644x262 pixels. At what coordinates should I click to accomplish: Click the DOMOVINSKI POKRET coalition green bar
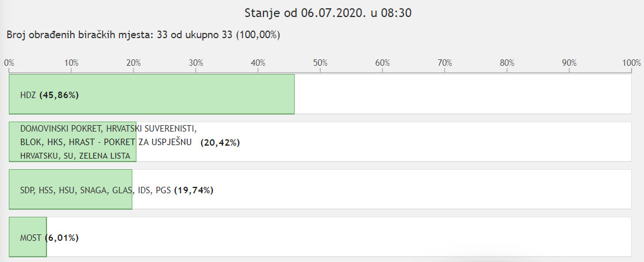coord(72,142)
